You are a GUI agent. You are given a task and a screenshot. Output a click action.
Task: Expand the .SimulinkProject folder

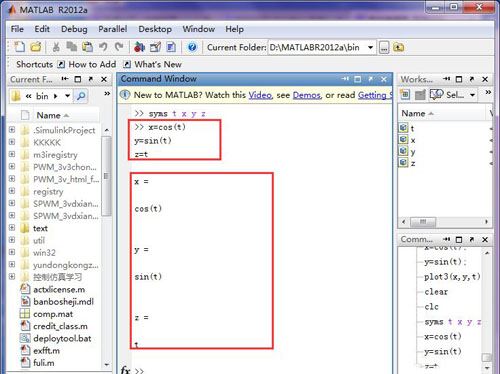(x=12, y=129)
